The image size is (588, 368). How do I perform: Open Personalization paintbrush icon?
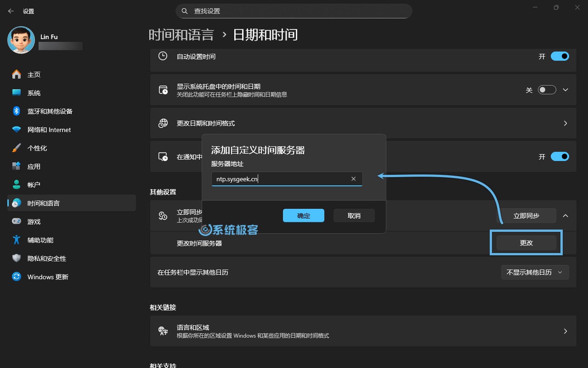[17, 148]
